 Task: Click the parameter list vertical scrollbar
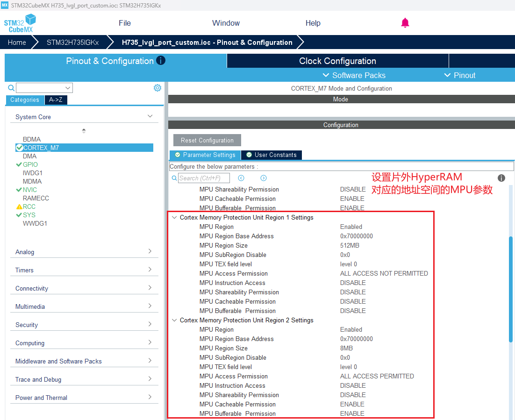point(511,289)
